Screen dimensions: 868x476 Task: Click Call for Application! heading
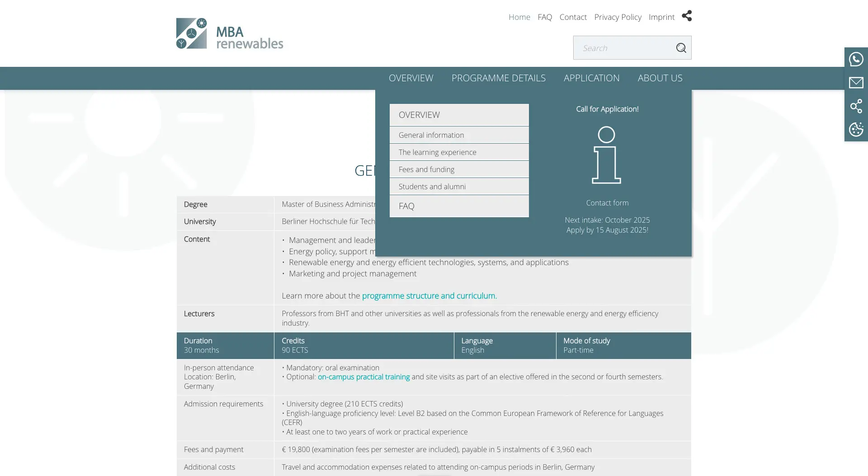point(607,109)
